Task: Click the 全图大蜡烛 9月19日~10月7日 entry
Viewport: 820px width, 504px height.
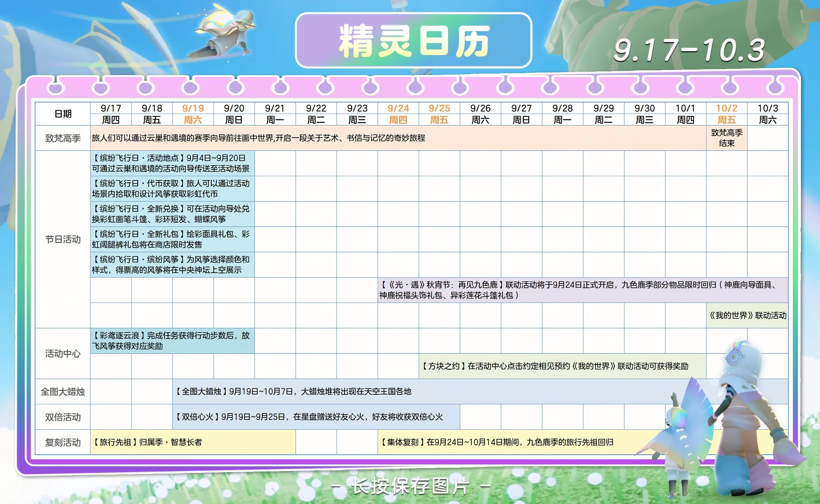Action: click(480, 392)
